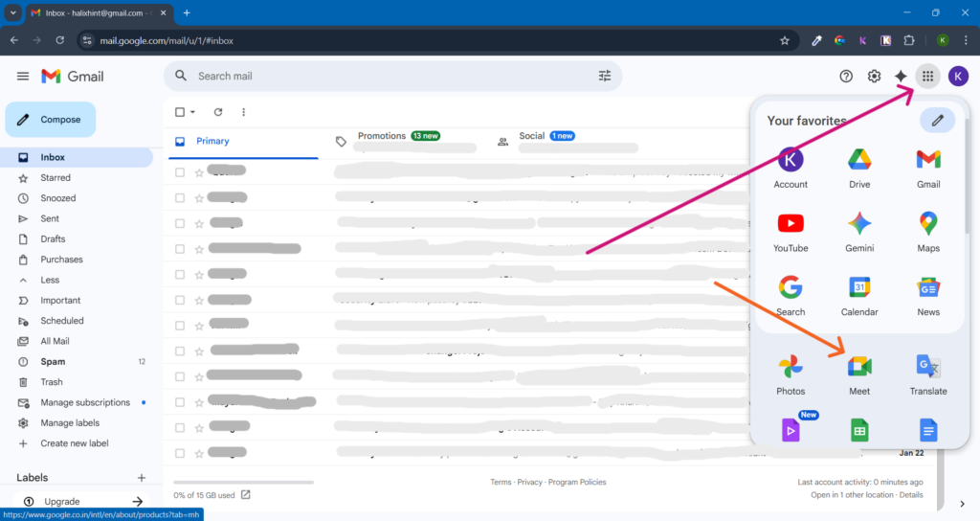
Task: Check the first email's checkbox
Action: (x=180, y=172)
